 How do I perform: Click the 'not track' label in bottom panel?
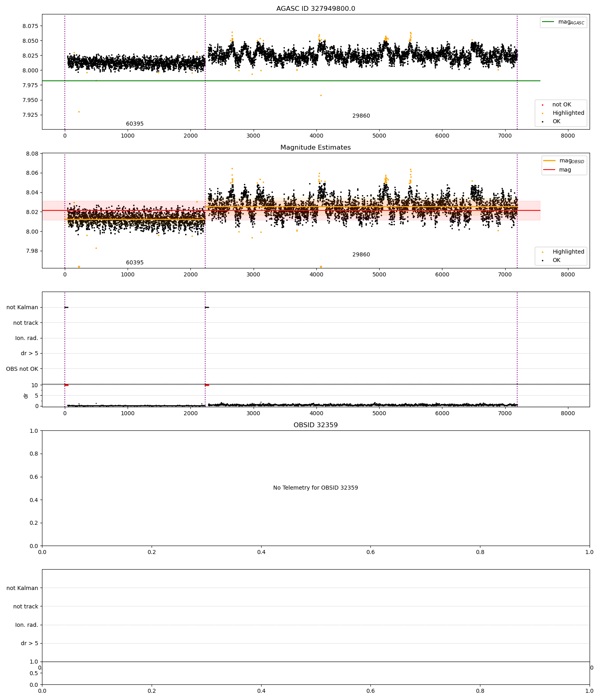[x=26, y=607]
